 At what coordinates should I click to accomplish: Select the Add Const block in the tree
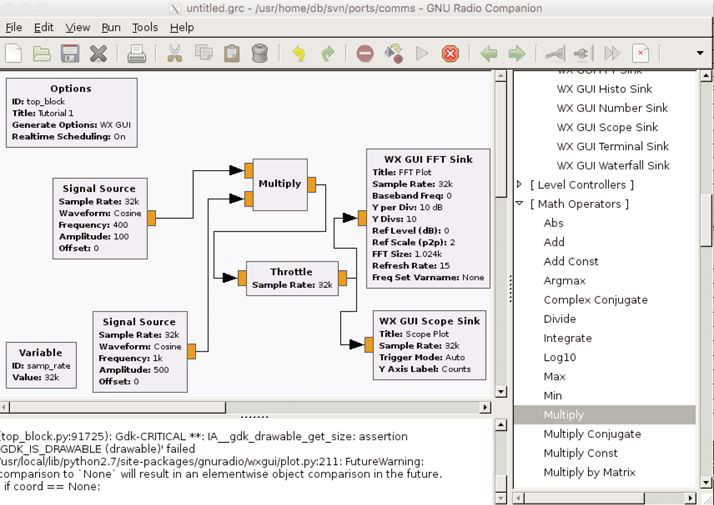(x=571, y=261)
